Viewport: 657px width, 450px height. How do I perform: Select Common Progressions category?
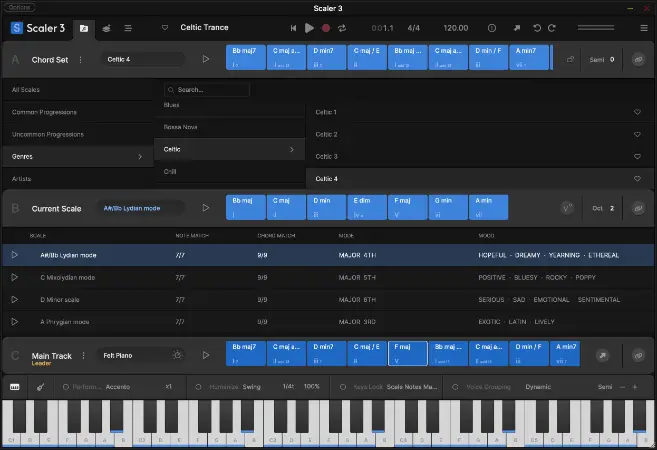pos(76,112)
